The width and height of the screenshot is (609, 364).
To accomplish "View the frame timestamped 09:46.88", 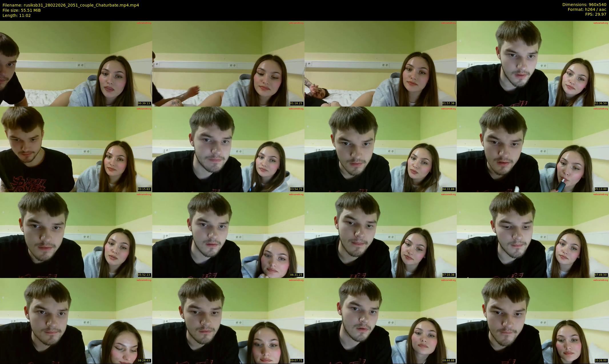I will pyautogui.click(x=380, y=321).
